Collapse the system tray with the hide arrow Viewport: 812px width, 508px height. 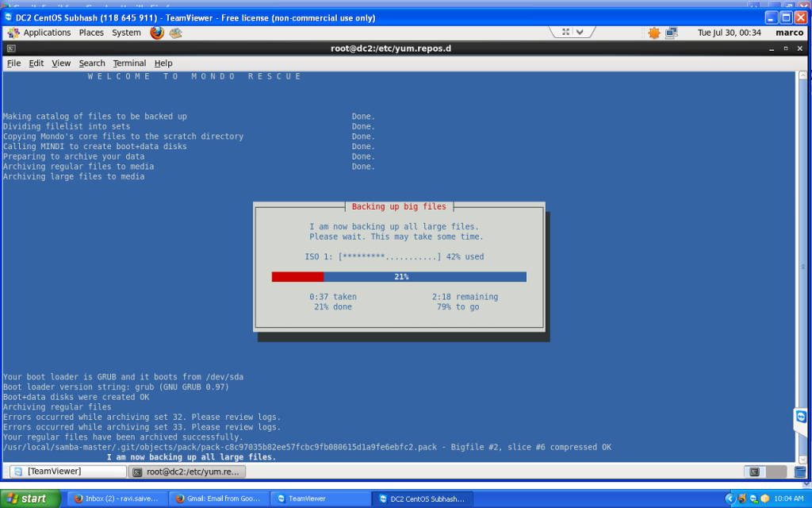pos(730,498)
